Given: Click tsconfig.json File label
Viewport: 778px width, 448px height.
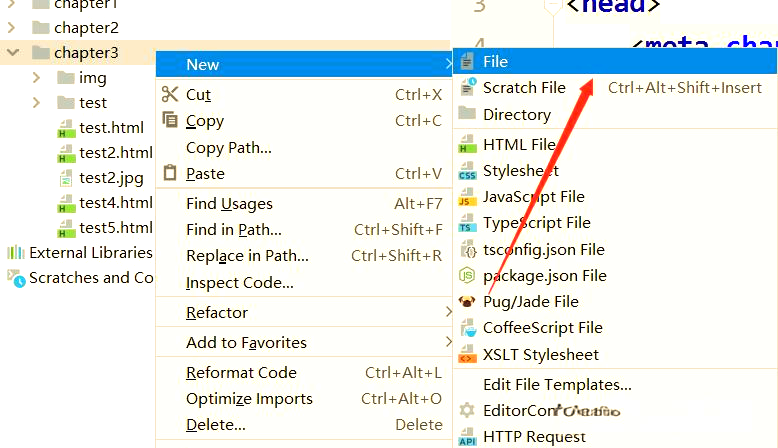Looking at the screenshot, I should [x=544, y=250].
